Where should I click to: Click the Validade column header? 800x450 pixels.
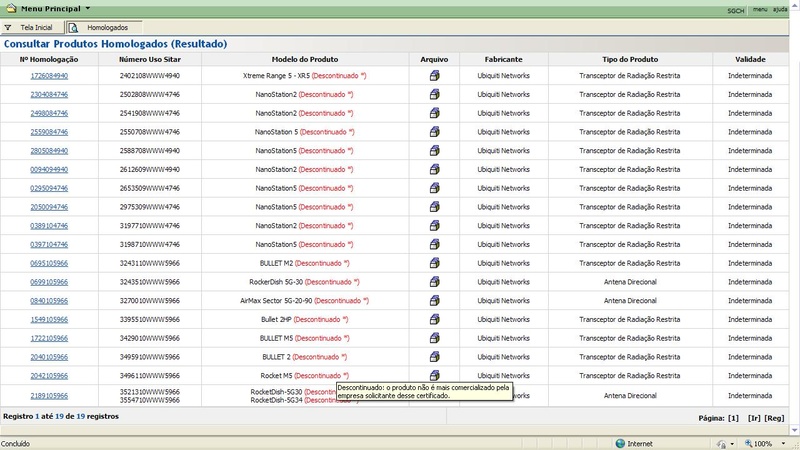point(750,59)
